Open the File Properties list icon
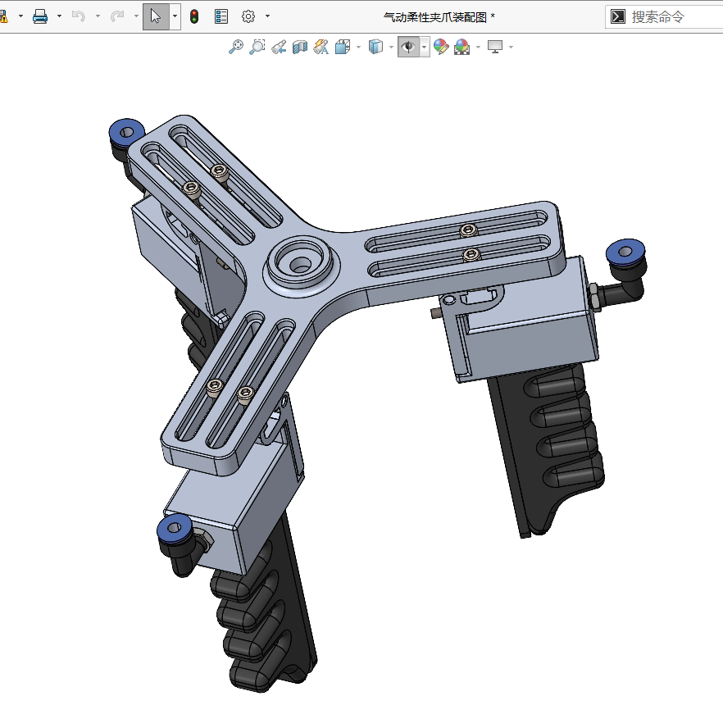This screenshot has width=723, height=728. click(221, 16)
